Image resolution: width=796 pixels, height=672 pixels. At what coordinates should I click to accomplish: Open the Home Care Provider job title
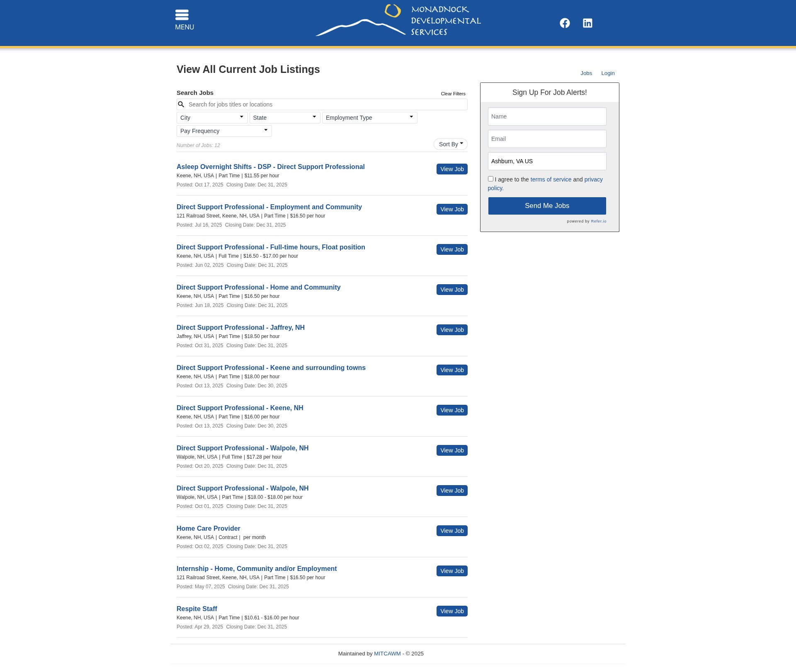(x=209, y=528)
